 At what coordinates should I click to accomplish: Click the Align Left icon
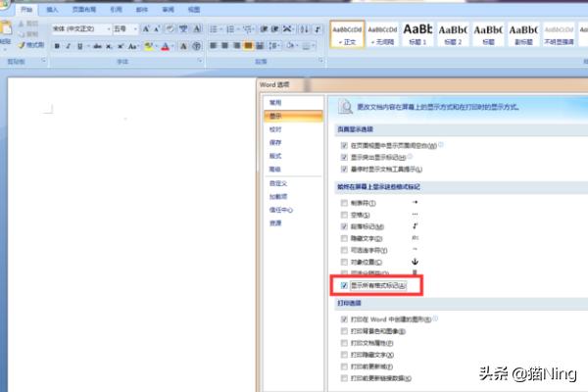coord(213,46)
